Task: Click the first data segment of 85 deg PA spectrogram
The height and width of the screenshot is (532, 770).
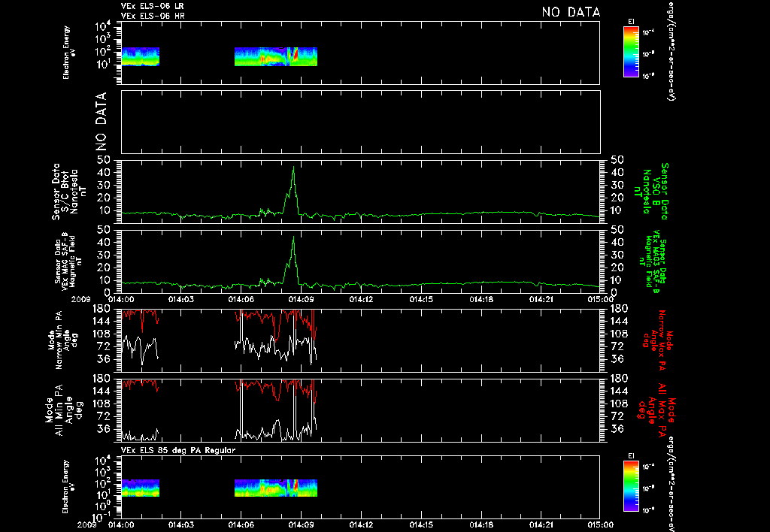Action: coord(141,488)
